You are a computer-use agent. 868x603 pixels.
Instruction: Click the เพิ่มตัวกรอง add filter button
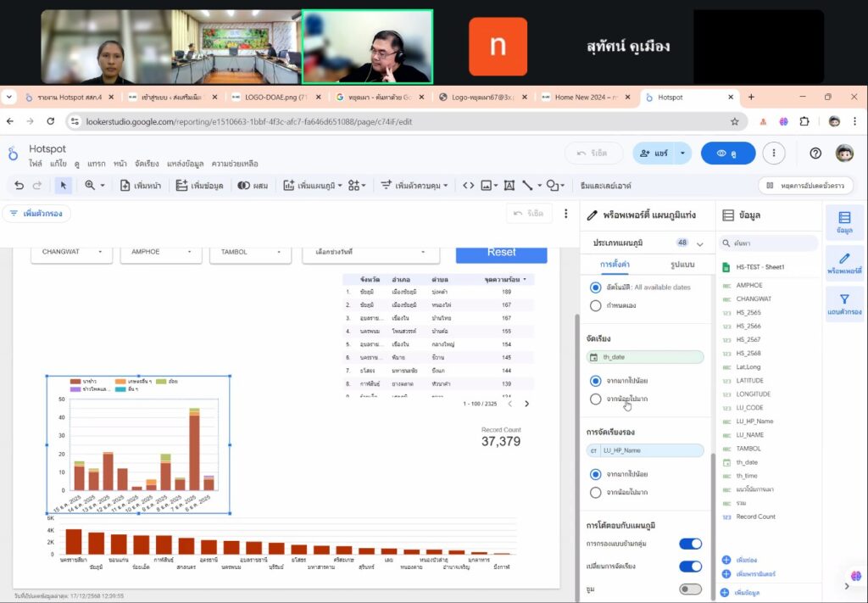coord(36,214)
